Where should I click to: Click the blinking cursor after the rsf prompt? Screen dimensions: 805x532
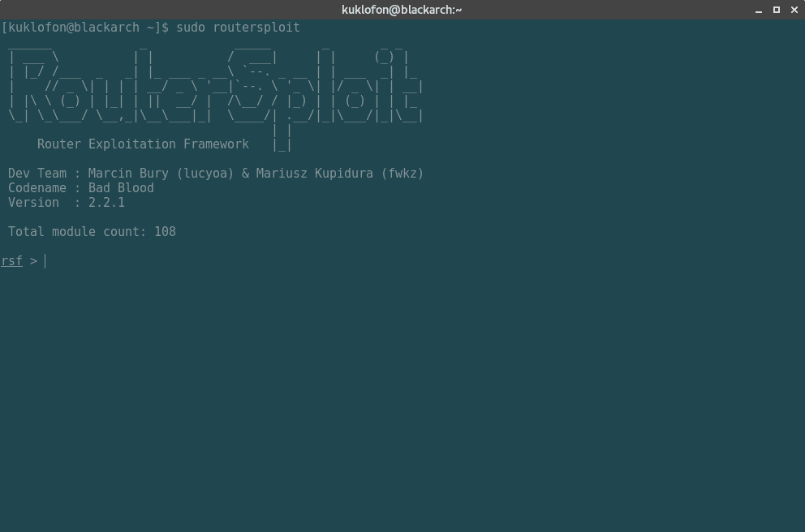(45, 261)
